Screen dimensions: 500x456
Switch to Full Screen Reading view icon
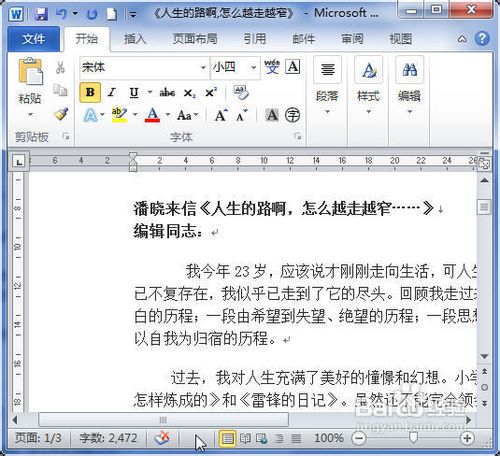click(x=245, y=438)
